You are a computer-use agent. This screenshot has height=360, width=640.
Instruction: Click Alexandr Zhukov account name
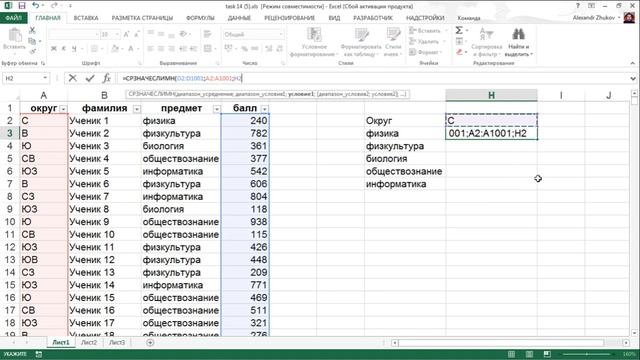point(593,18)
